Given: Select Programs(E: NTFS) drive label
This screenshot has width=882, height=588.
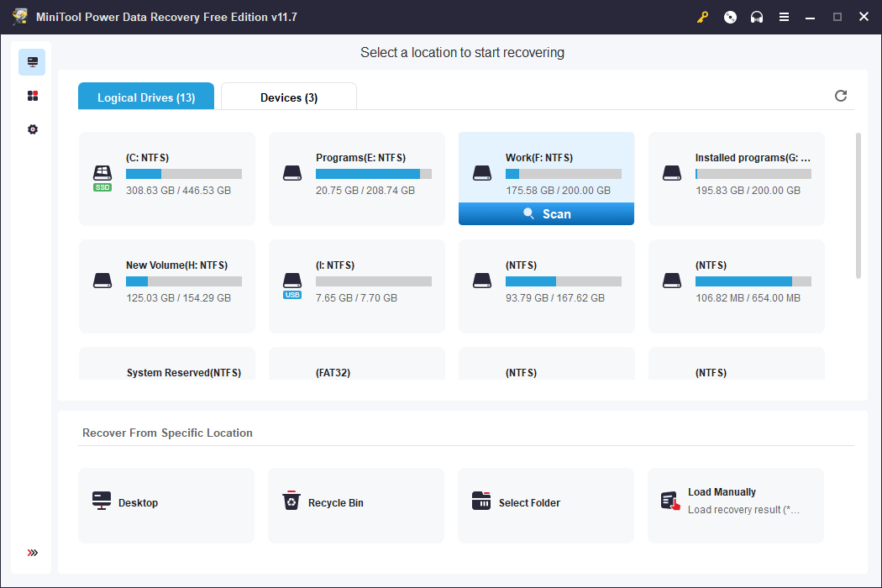Looking at the screenshot, I should [360, 158].
